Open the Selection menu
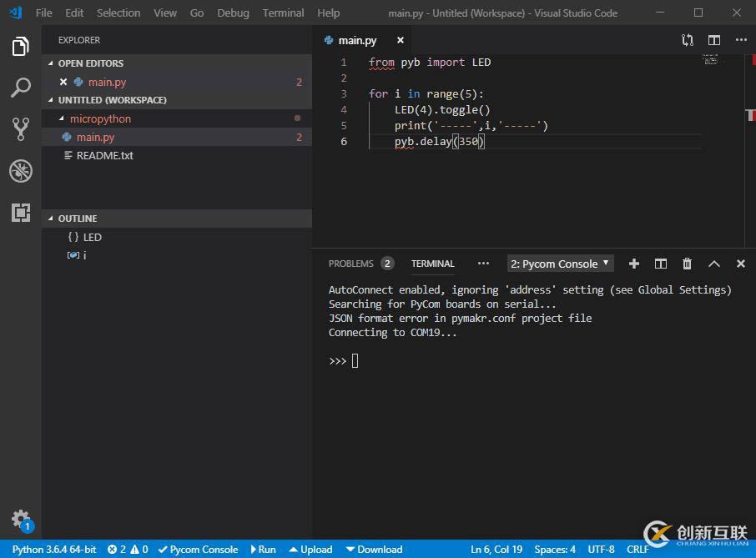Image resolution: width=756 pixels, height=558 pixels. (x=118, y=13)
